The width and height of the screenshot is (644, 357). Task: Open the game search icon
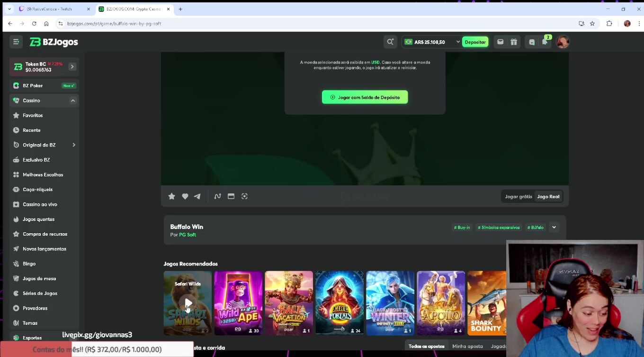(390, 42)
